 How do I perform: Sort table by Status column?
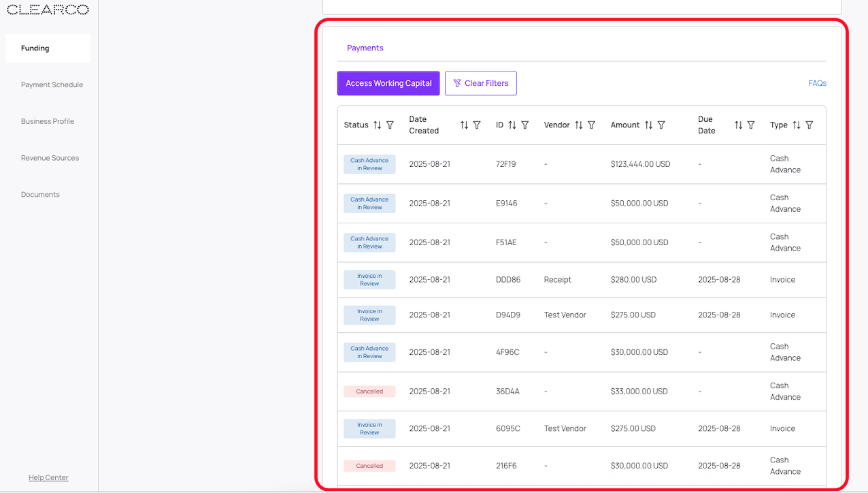coord(377,125)
